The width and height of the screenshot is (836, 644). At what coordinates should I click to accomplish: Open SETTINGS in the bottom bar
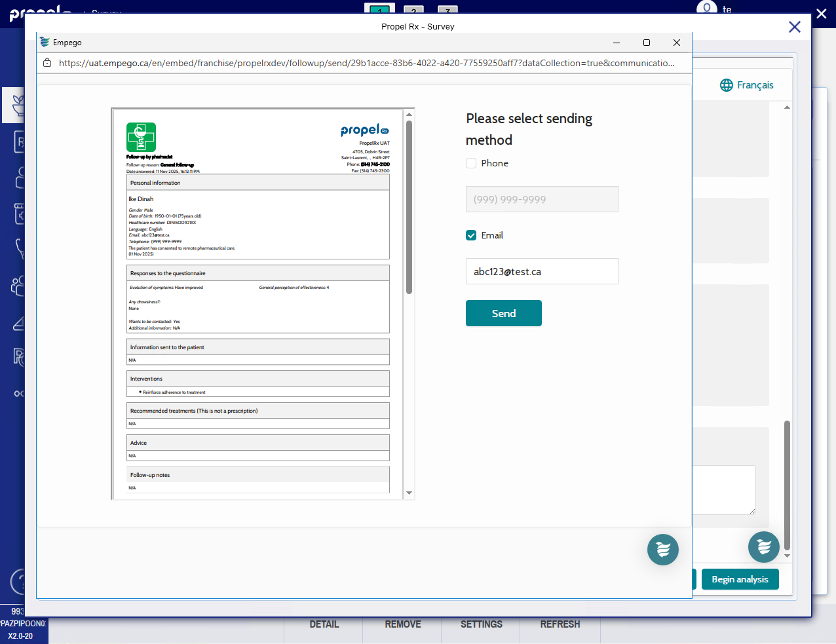point(481,624)
